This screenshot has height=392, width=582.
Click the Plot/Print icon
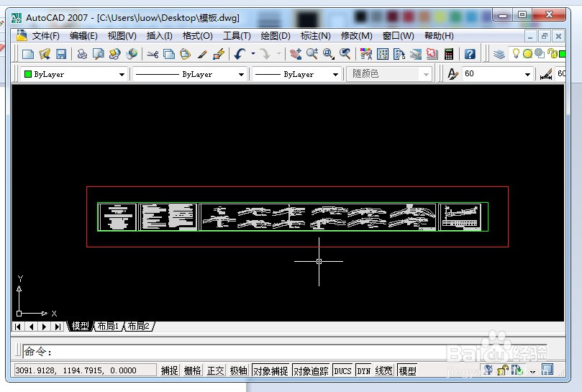coord(82,54)
